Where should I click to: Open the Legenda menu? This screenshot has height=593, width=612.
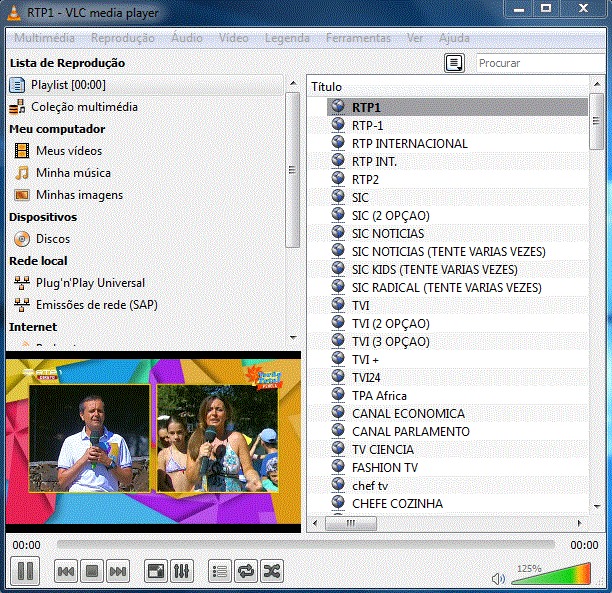pos(287,38)
